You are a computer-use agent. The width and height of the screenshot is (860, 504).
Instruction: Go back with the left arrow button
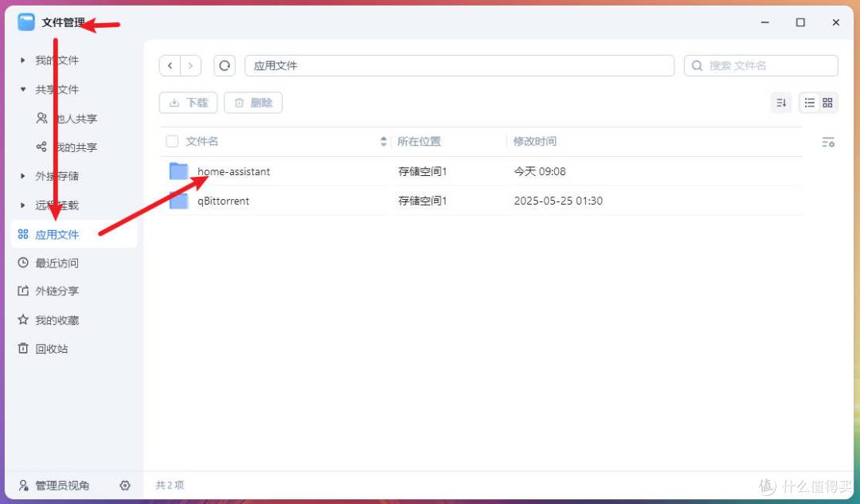coord(170,66)
